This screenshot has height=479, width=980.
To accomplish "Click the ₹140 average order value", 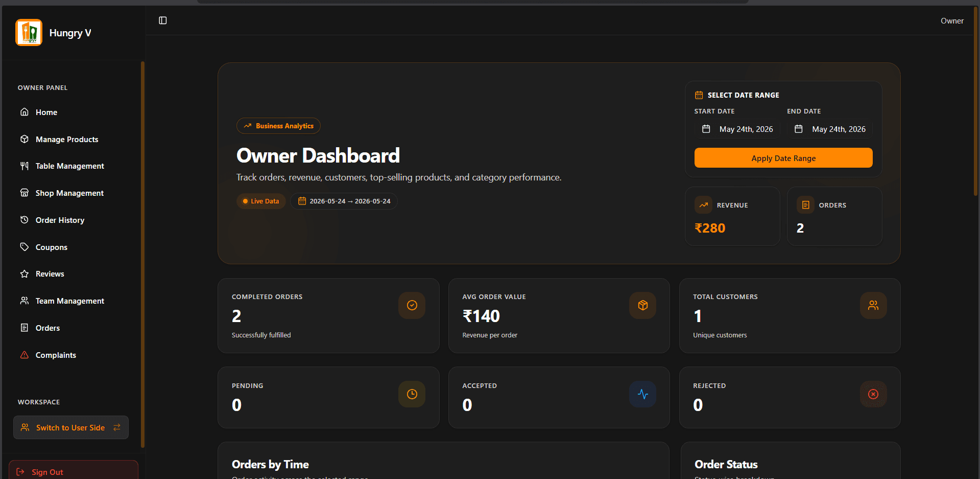I will (x=481, y=316).
